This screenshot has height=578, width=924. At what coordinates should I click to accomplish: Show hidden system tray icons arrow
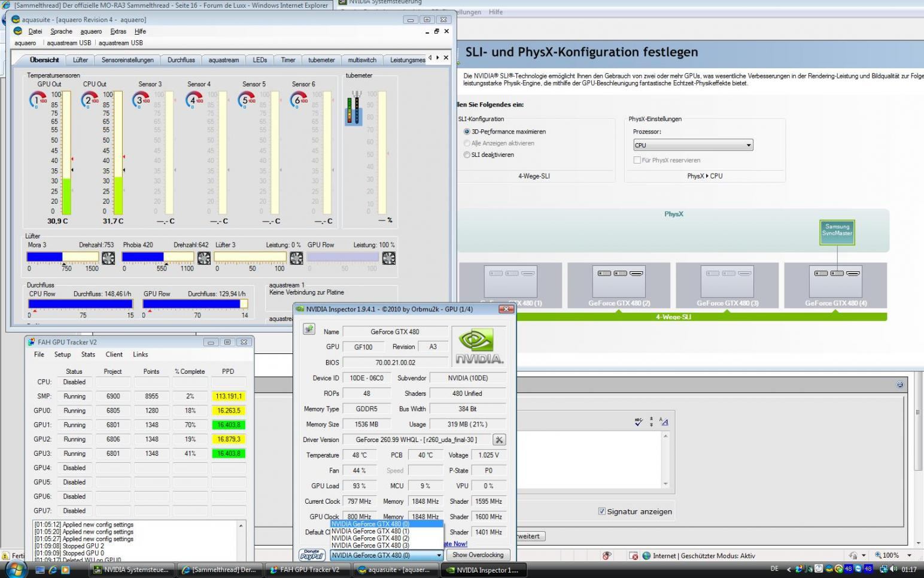point(788,570)
